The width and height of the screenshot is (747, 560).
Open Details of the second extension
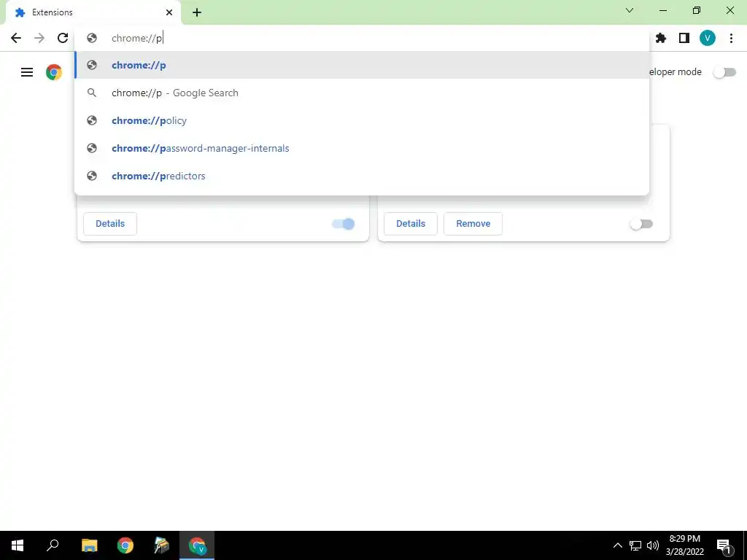point(411,224)
